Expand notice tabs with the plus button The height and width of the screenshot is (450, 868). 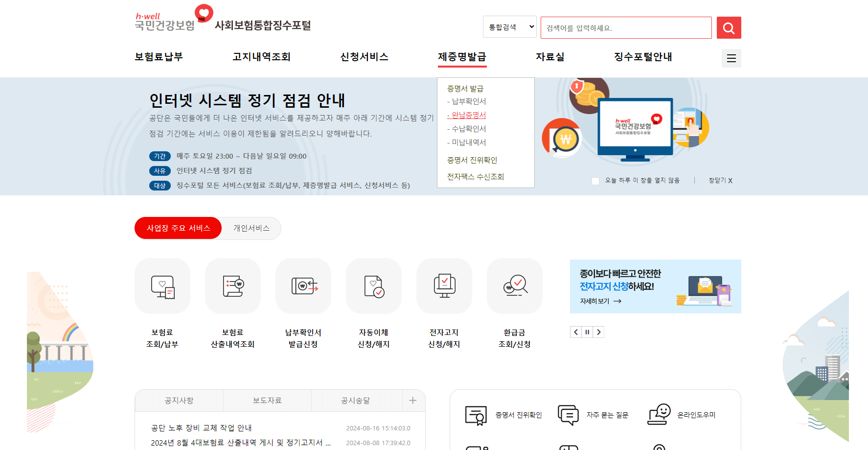(413, 400)
